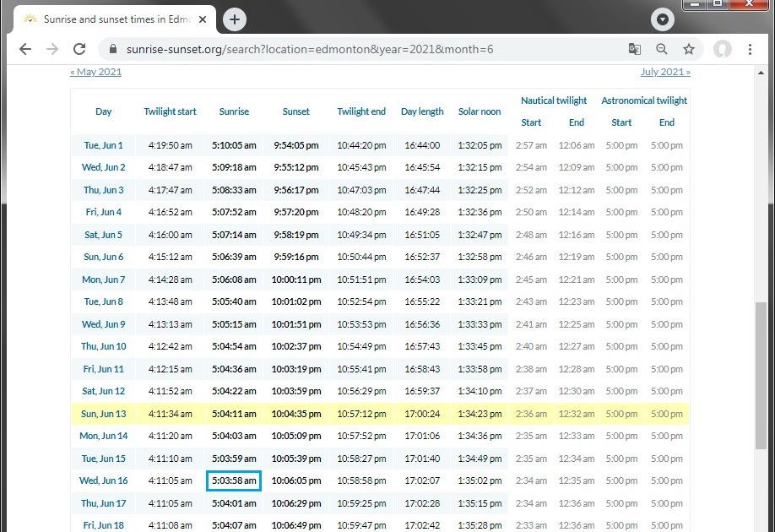This screenshot has width=775, height=532.
Task: Open the Fri, Jun 11 day link
Action: click(x=103, y=369)
